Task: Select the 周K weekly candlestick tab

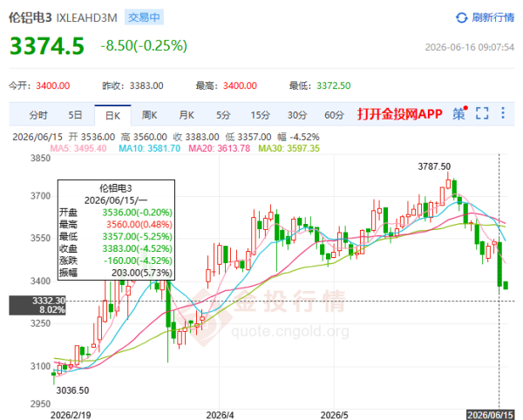Action: [149, 115]
